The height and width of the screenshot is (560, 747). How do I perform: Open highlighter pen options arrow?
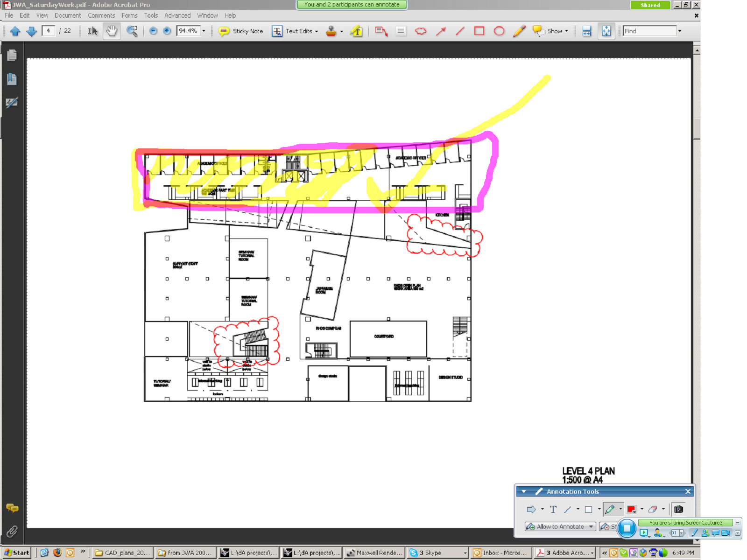[x=620, y=509]
